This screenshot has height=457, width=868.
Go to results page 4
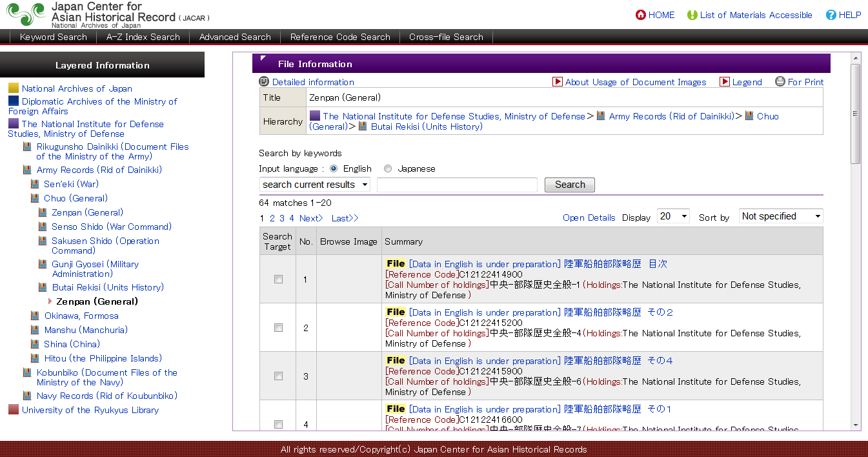[292, 218]
